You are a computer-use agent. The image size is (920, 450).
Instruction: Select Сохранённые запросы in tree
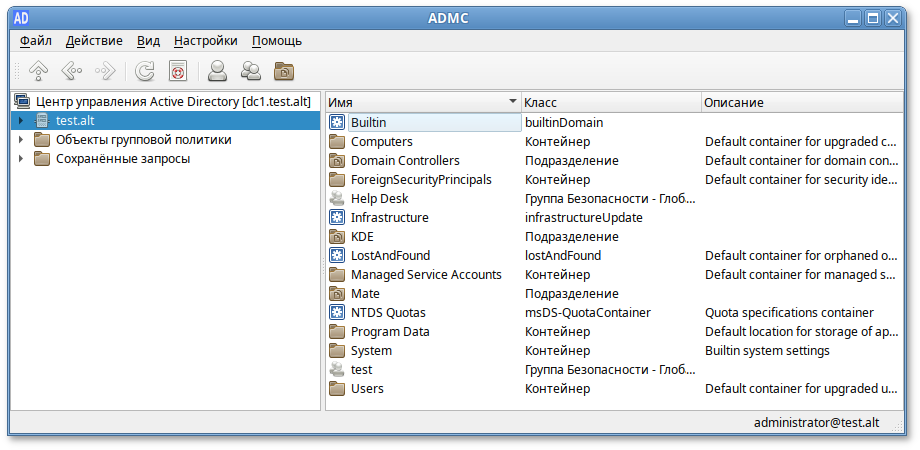(x=123, y=158)
